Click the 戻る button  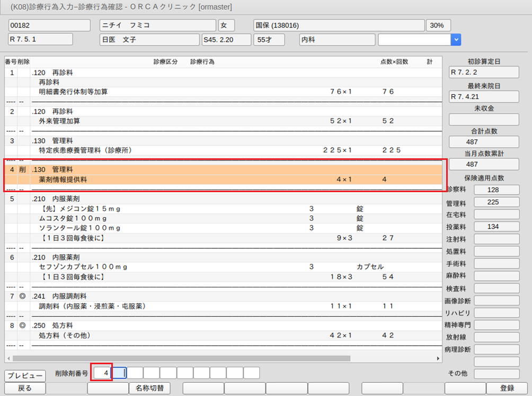(x=24, y=388)
